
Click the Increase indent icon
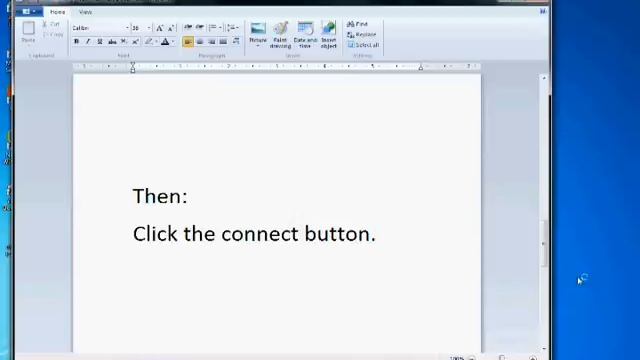point(200,27)
